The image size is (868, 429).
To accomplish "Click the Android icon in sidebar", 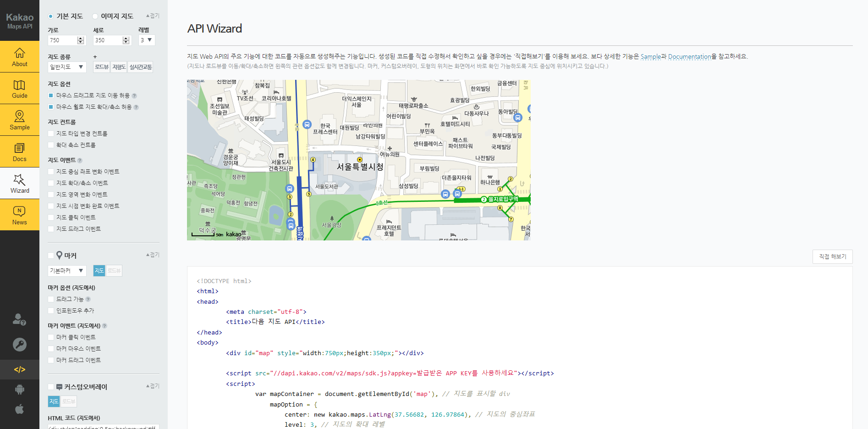I will (19, 390).
